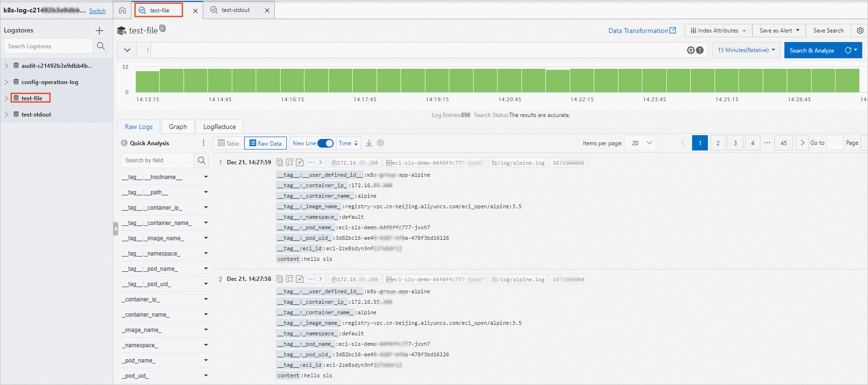Collapse the Quick Analysis panel arrow icon
The height and width of the screenshot is (385, 868).
124,143
